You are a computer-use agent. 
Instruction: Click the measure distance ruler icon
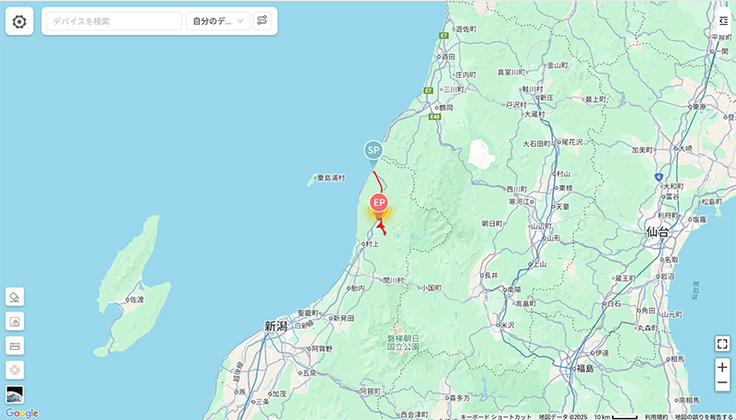(x=15, y=346)
